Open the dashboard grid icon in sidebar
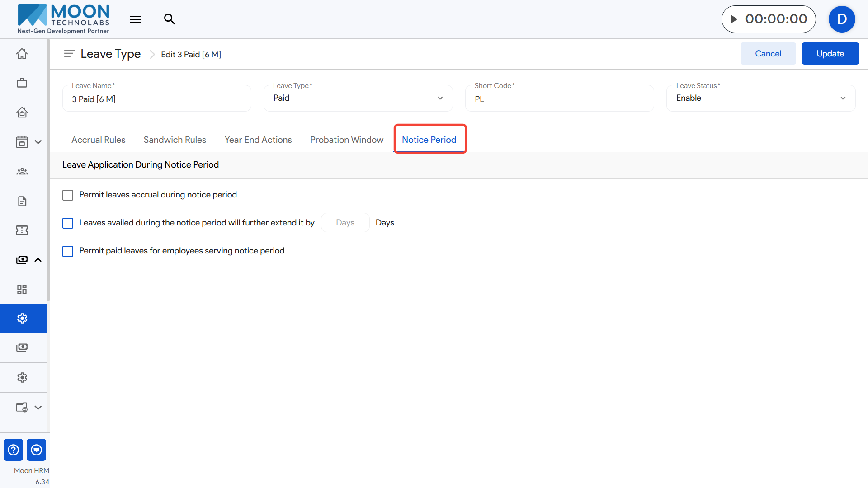 click(x=22, y=289)
